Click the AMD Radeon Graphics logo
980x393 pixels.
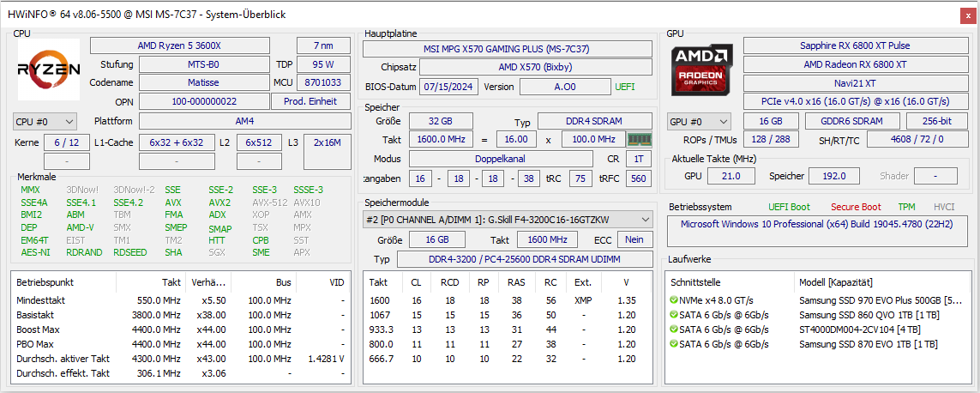(702, 70)
